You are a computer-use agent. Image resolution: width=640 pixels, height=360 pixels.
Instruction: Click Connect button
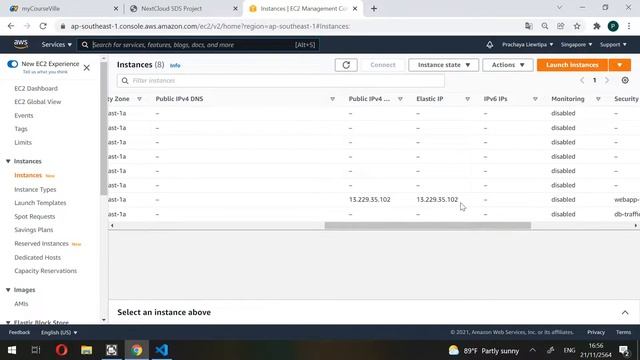tap(383, 65)
